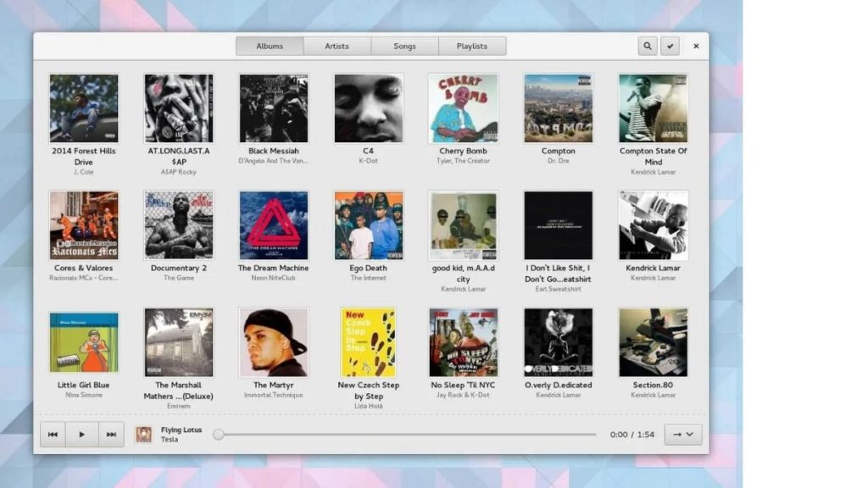Select the Albums tab
The width and height of the screenshot is (868, 488).
coord(270,47)
